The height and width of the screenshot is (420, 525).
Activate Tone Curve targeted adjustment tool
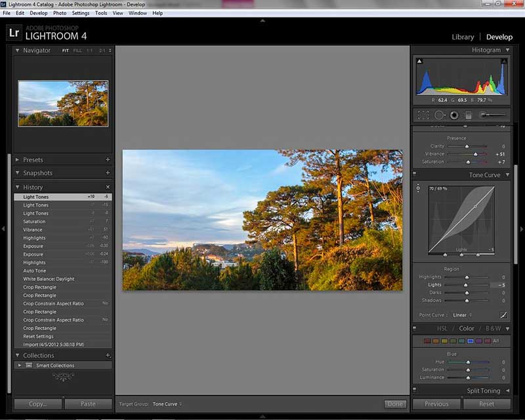418,188
